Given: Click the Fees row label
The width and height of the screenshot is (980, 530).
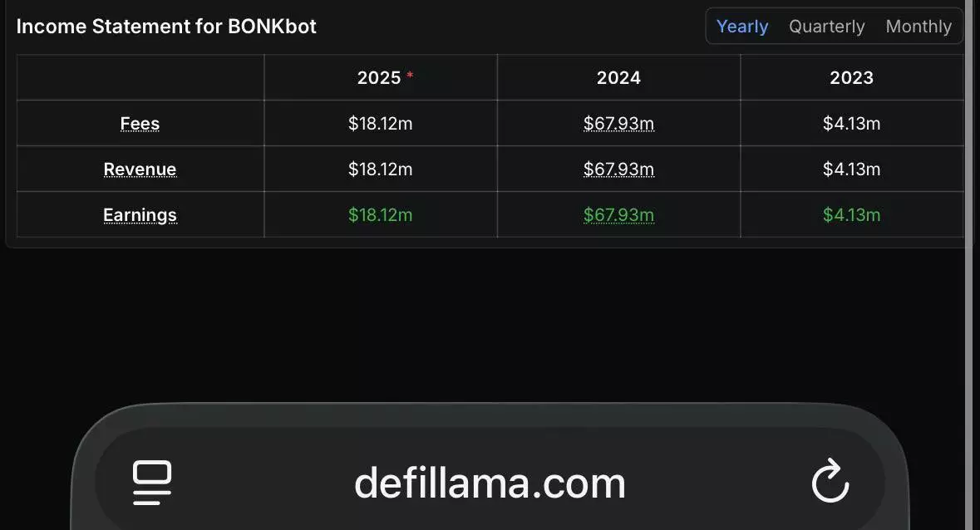Looking at the screenshot, I should (140, 124).
